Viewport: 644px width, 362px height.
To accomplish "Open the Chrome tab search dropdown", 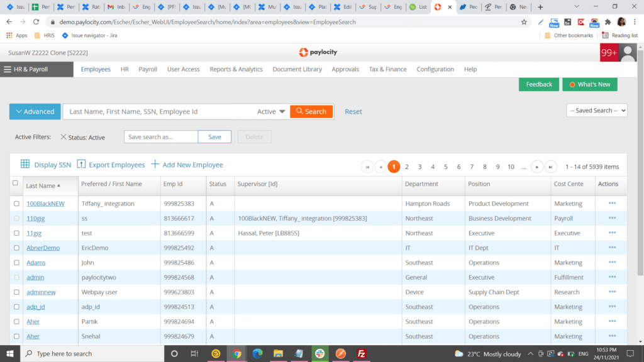I will tap(577, 6).
